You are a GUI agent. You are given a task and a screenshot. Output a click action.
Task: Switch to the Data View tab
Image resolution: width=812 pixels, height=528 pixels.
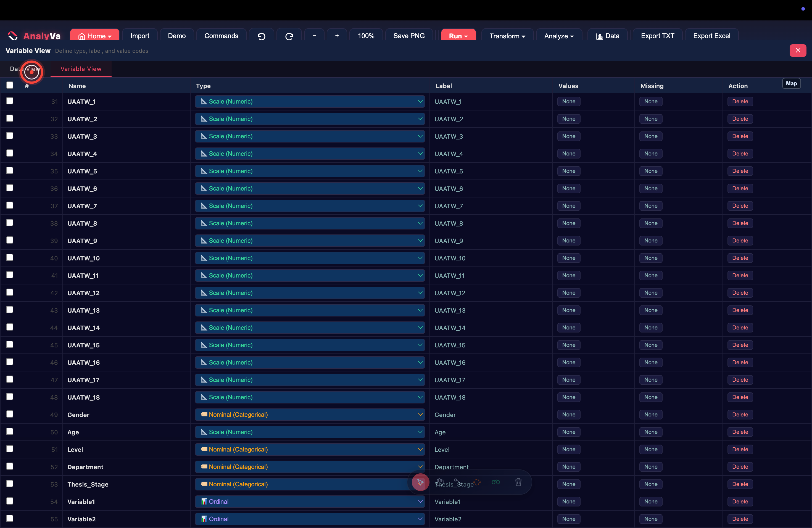click(25, 69)
